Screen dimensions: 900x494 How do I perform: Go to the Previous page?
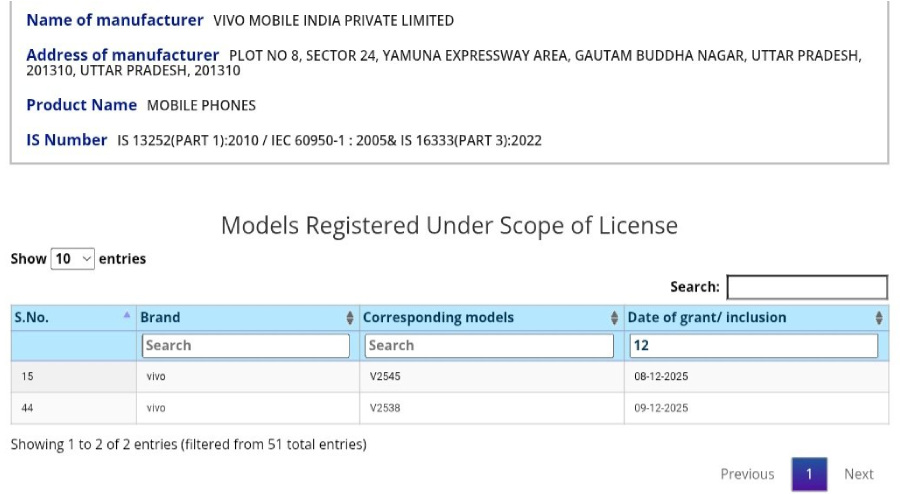pos(747,474)
